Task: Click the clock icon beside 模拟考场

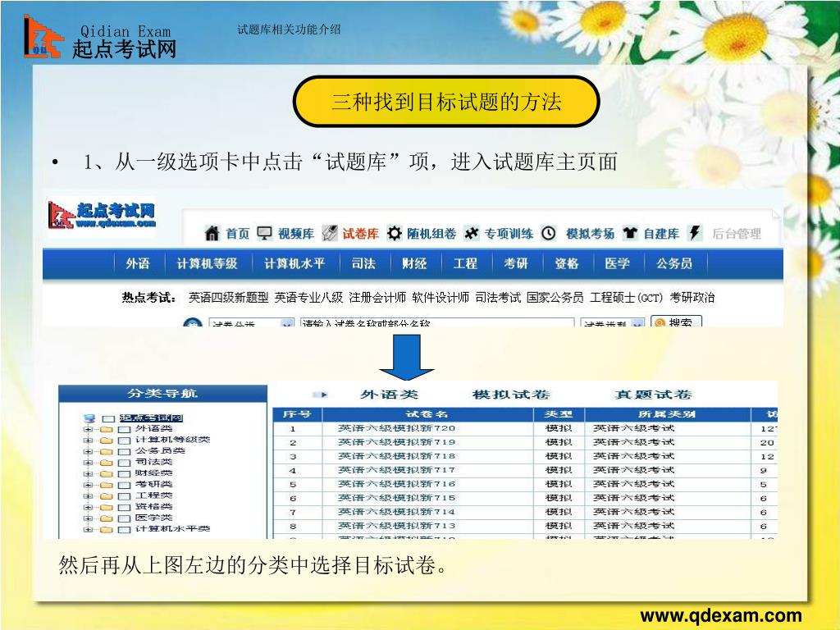Action: pos(549,233)
